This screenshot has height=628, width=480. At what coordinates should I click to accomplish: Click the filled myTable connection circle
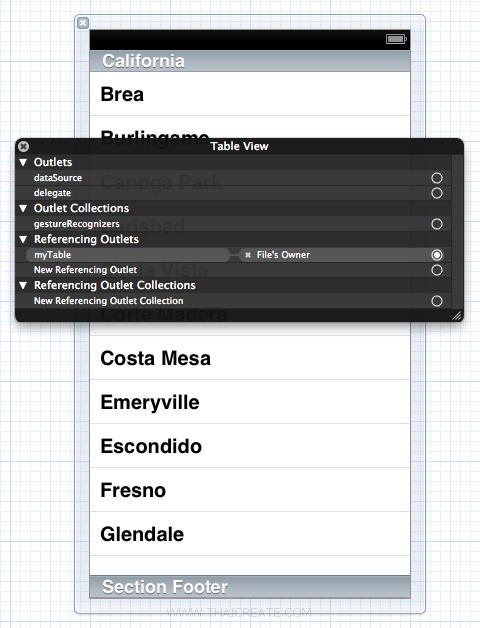point(437,255)
